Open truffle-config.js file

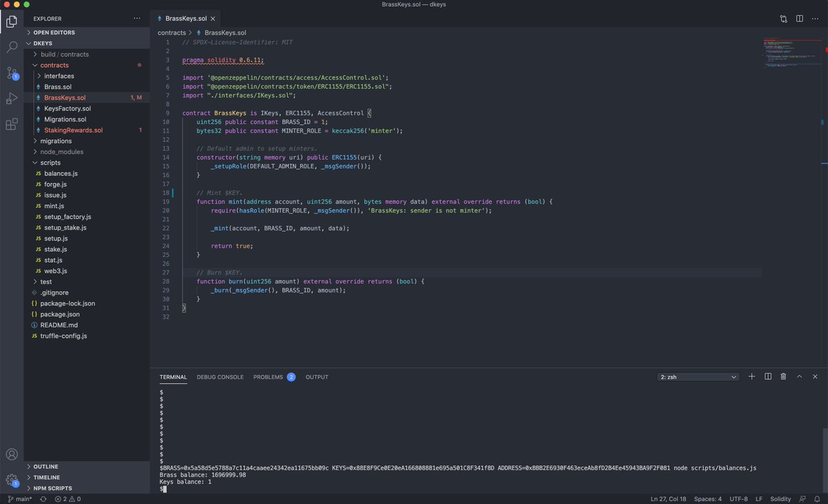point(87,336)
